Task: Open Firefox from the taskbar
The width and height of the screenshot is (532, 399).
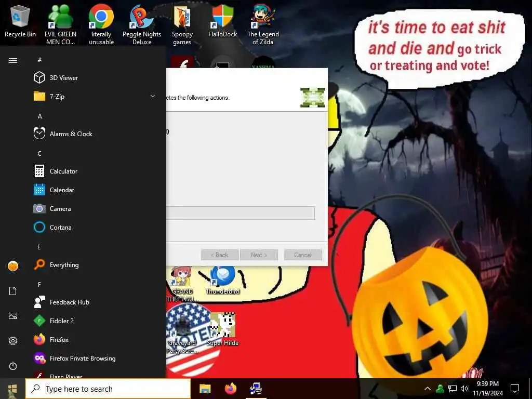Action: 230,389
